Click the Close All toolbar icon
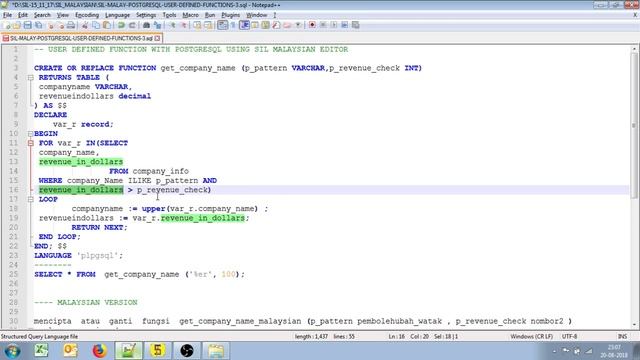This screenshot has width=640, height=360. 61,25
